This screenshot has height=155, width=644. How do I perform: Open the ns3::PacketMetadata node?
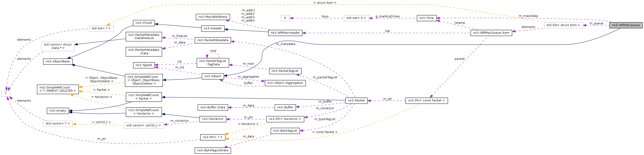pyautogui.click(x=213, y=40)
